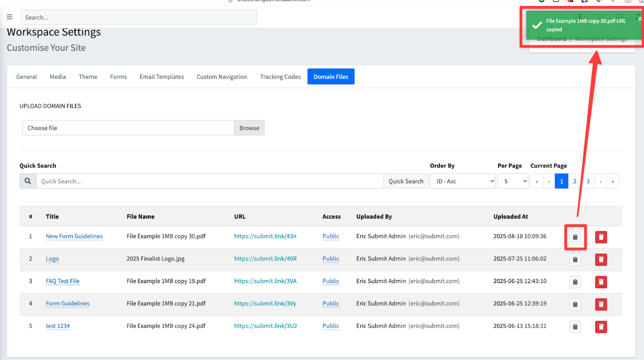
Task: Copy URL for the Logo file
Action: click(x=575, y=260)
